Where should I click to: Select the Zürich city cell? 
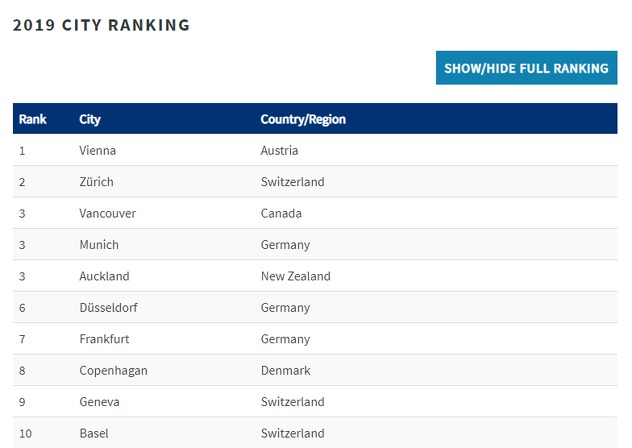pyautogui.click(x=97, y=182)
